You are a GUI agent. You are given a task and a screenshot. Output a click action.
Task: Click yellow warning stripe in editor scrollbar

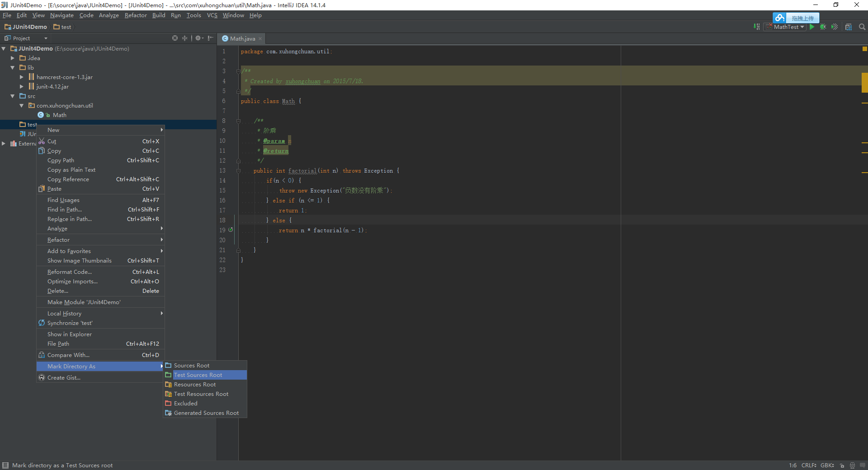tap(864, 83)
